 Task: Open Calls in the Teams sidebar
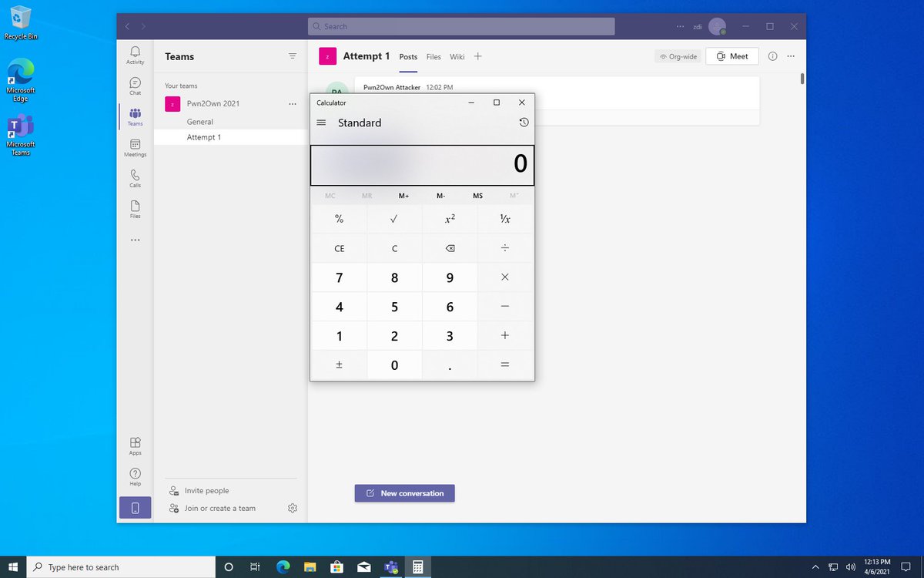(135, 178)
